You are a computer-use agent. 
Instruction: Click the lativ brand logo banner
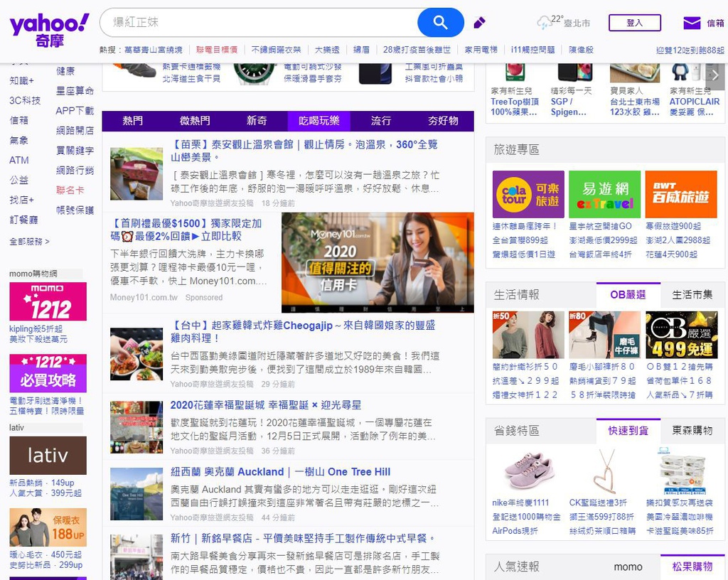(x=48, y=455)
